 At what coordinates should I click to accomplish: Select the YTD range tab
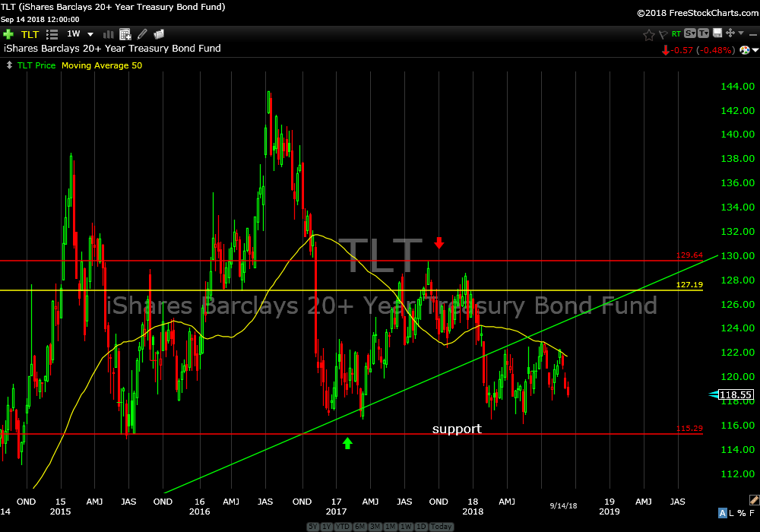342,527
